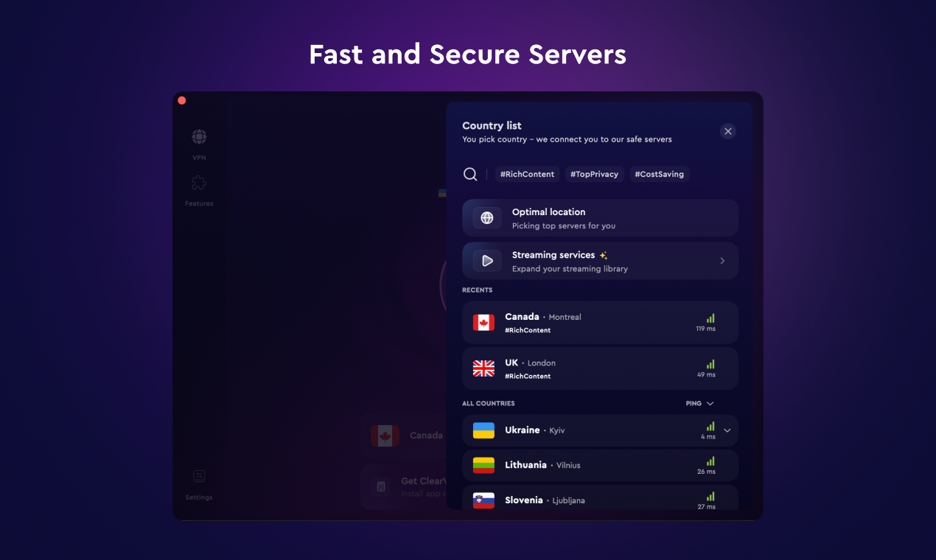This screenshot has width=936, height=560.
Task: Click the Lithuania flag icon
Action: point(483,465)
